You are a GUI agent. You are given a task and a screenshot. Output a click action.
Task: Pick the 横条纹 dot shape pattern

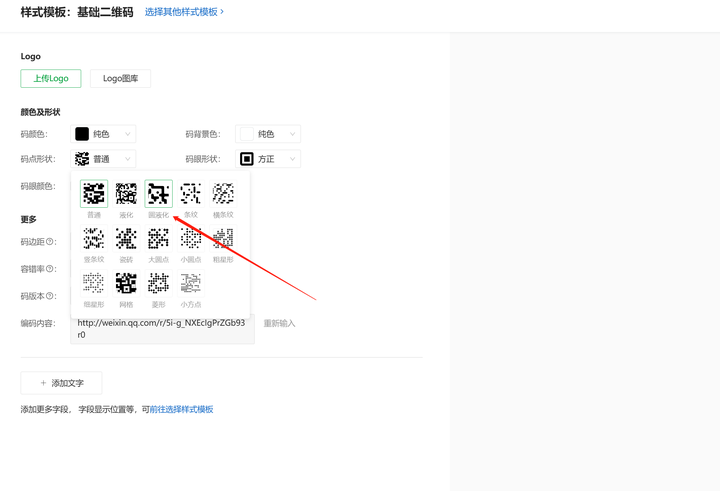pyautogui.click(x=223, y=193)
